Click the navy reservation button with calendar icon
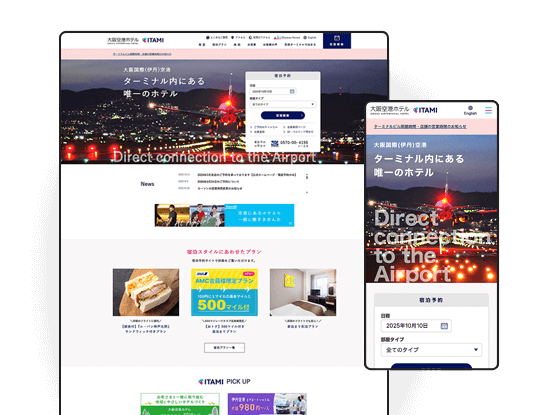This screenshot has width=560, height=415. click(337, 41)
